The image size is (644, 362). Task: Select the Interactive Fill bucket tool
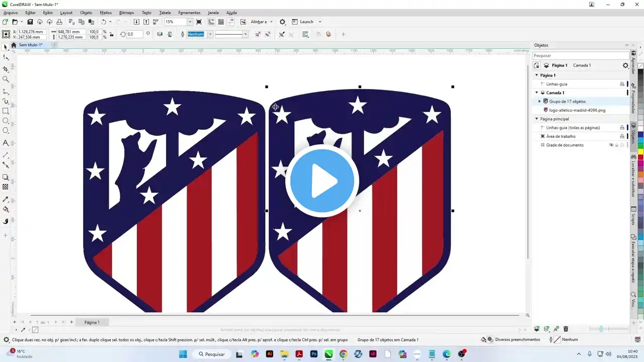point(6,209)
